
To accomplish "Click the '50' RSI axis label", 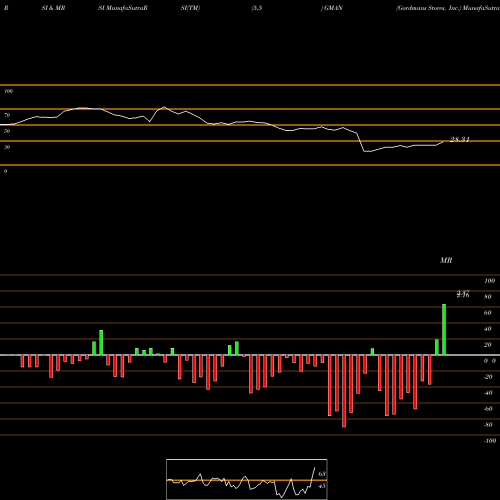I will [7, 131].
